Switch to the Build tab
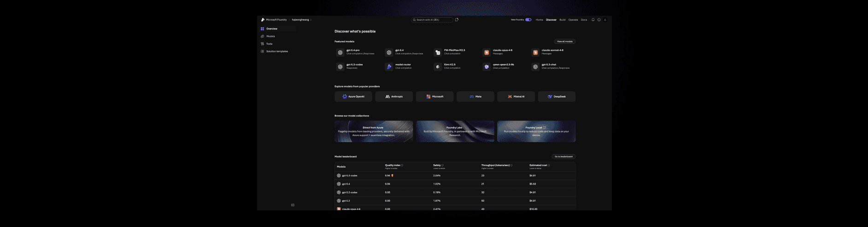Image resolution: width=868 pixels, height=227 pixels. point(562,20)
